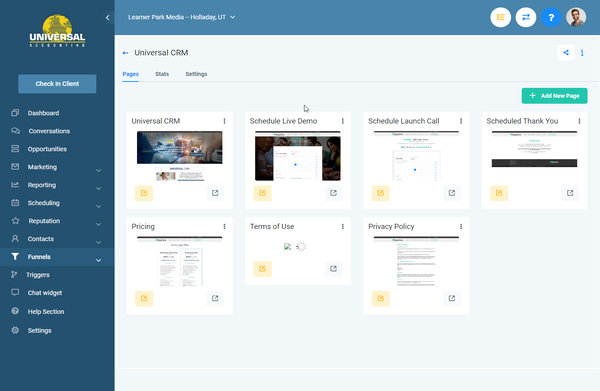Open Schedule Live Demo preview link
Image resolution: width=600 pixels, height=391 pixels.
click(x=333, y=193)
